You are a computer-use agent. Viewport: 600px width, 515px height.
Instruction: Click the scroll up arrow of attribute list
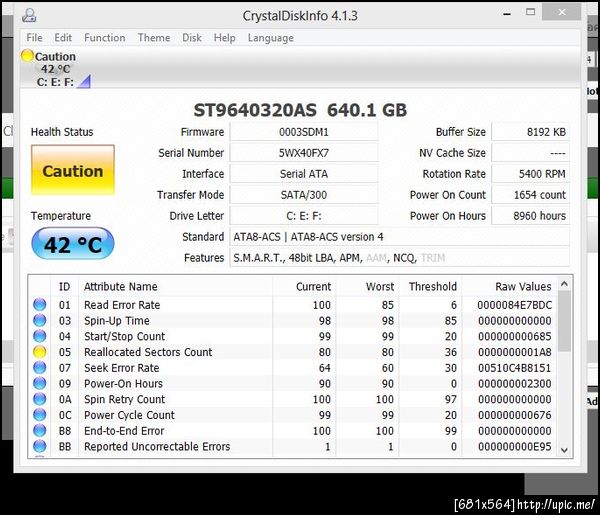[564, 284]
